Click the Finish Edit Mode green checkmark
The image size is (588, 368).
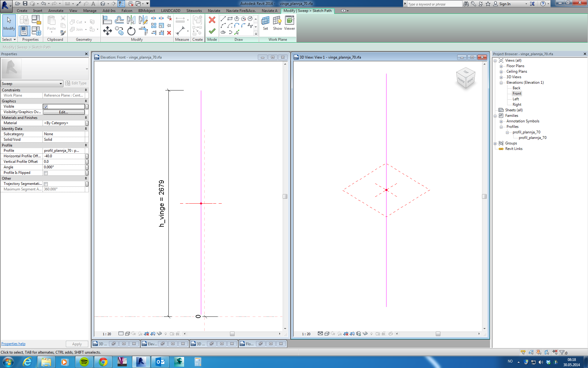tap(212, 31)
